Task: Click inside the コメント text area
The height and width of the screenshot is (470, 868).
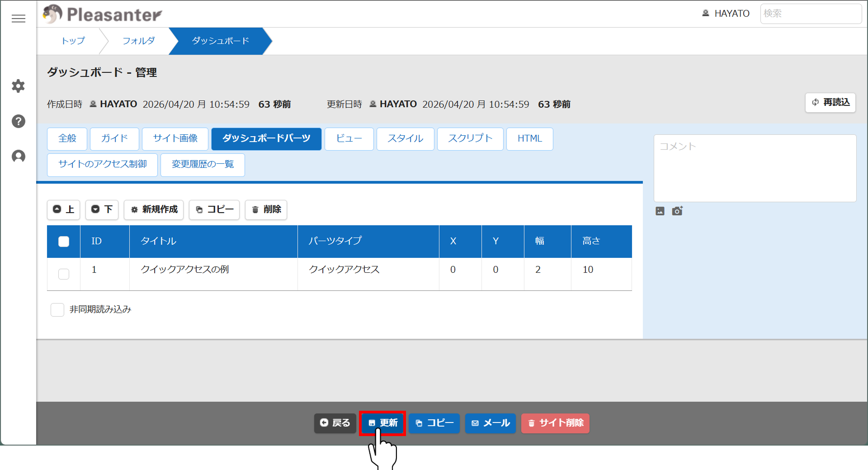Action: tap(755, 168)
